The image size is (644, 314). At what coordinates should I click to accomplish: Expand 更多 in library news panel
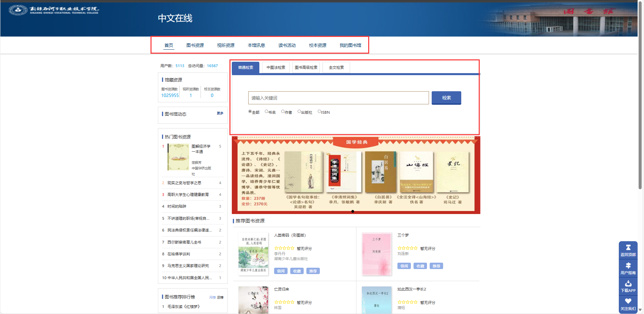pos(220,113)
